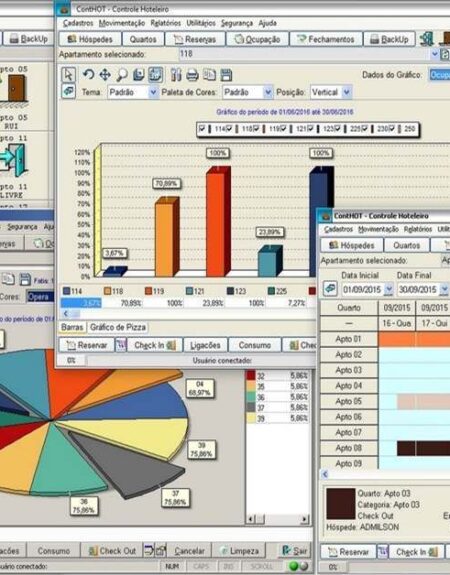Screen dimensions: 450x575
Task: Open the Movimentação menu
Action: 122,23
